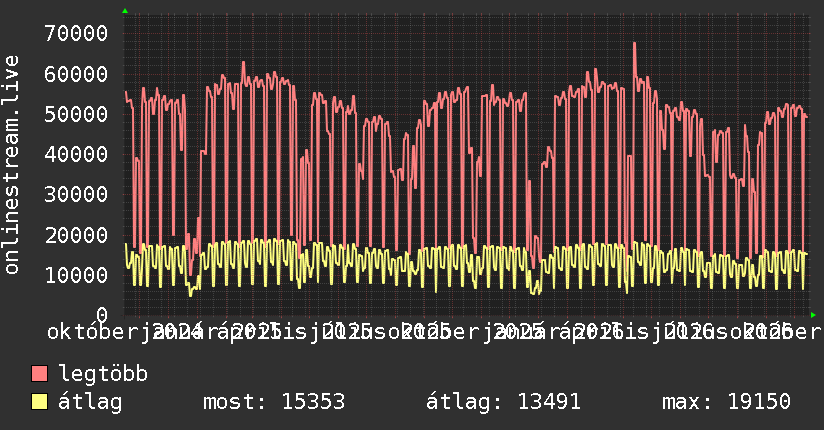Viewport: 824px width, 430px height.
Task: Click the yellow átlag legend swatch
Action: click(x=39, y=402)
